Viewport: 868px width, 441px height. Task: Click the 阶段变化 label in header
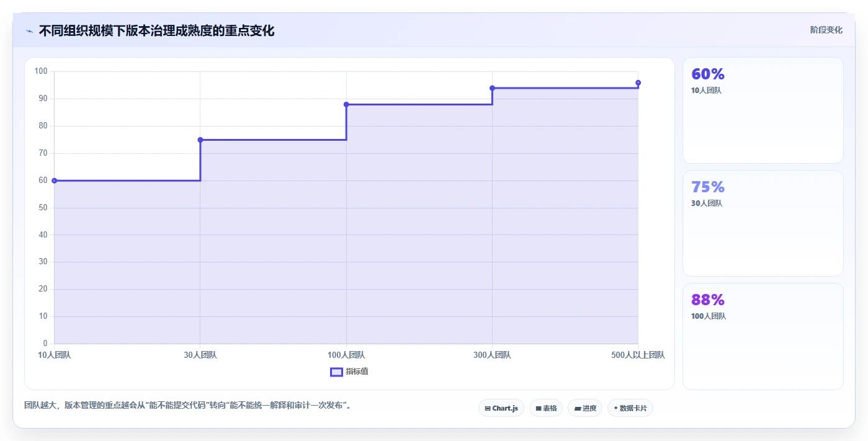(826, 30)
